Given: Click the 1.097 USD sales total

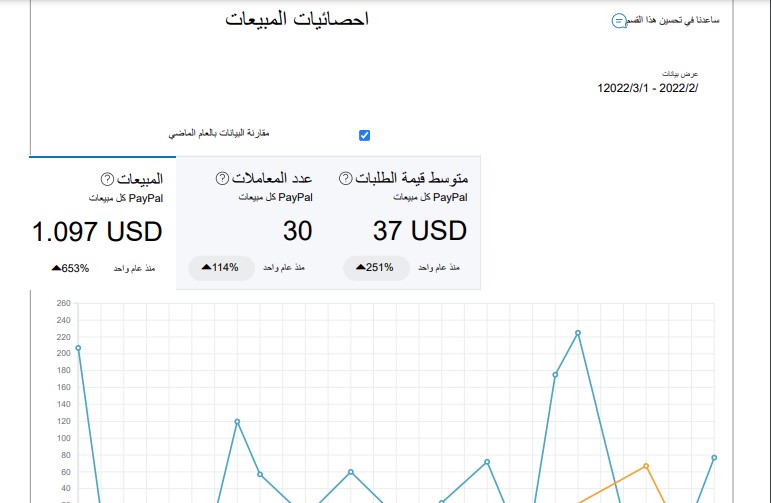Looking at the screenshot, I should pos(96,232).
